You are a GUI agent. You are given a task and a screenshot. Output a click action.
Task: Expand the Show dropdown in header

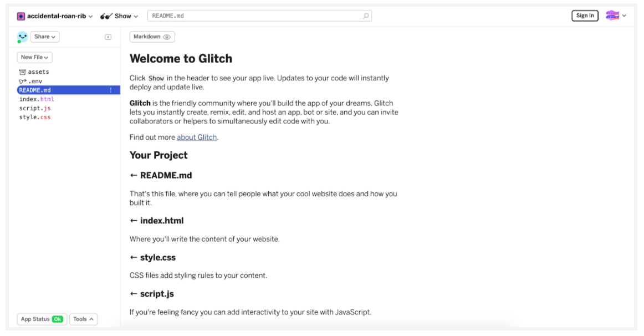coord(119,16)
